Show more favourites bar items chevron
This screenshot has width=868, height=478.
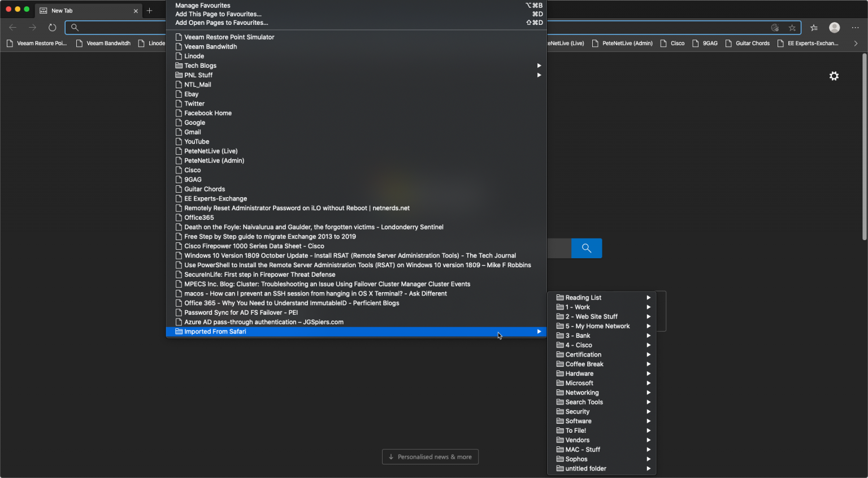[x=856, y=43]
